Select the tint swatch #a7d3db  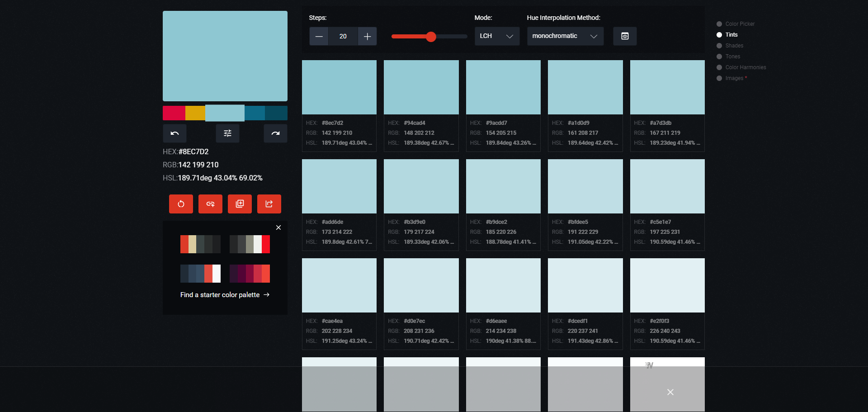[667, 87]
